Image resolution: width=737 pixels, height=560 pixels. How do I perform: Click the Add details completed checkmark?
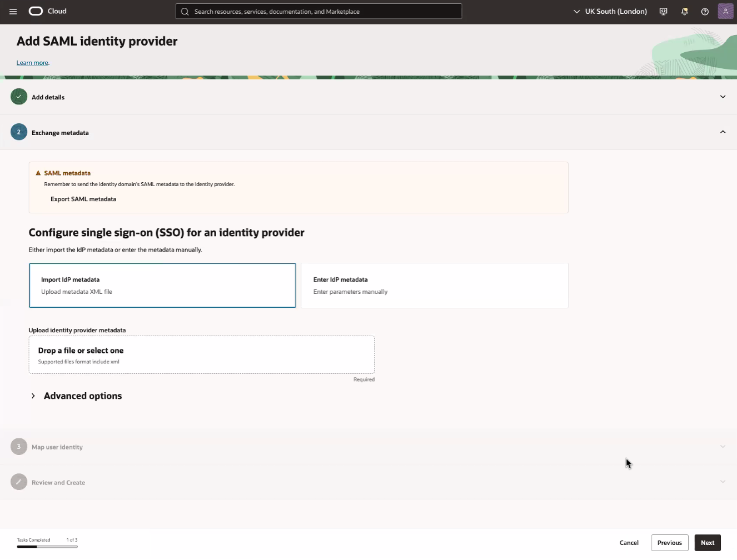tap(18, 97)
